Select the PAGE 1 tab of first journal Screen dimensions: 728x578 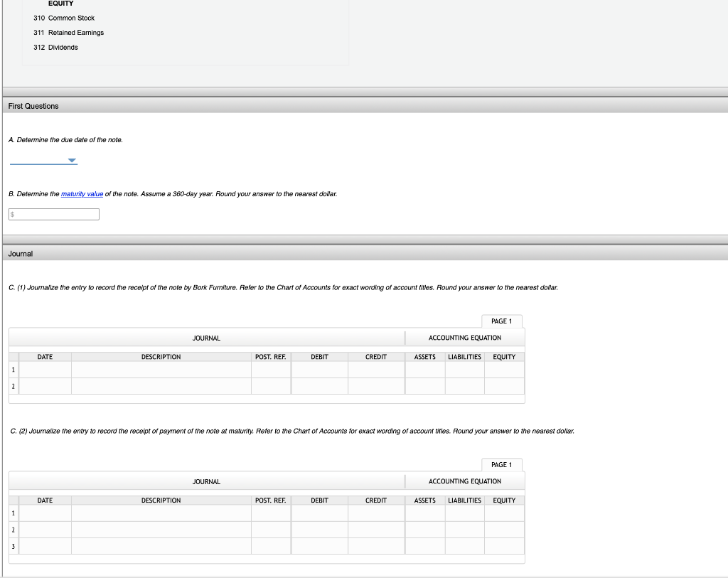pos(501,321)
